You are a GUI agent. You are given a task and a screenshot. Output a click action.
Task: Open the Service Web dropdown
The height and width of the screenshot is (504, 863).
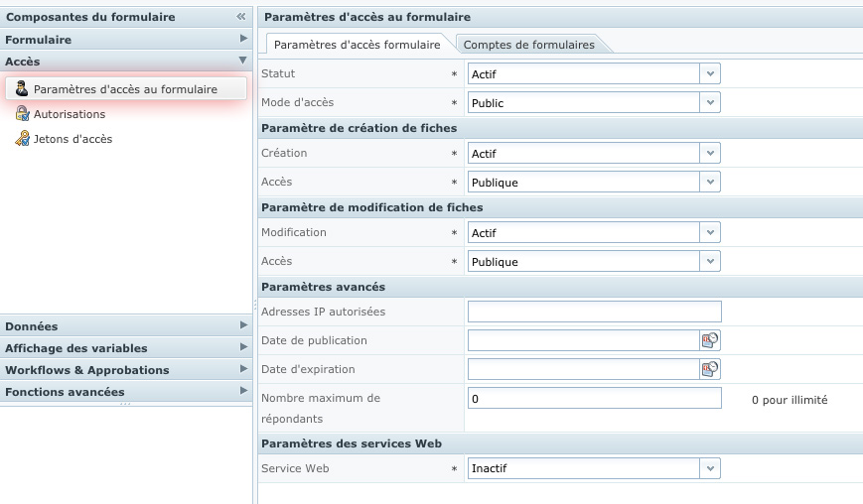(709, 468)
